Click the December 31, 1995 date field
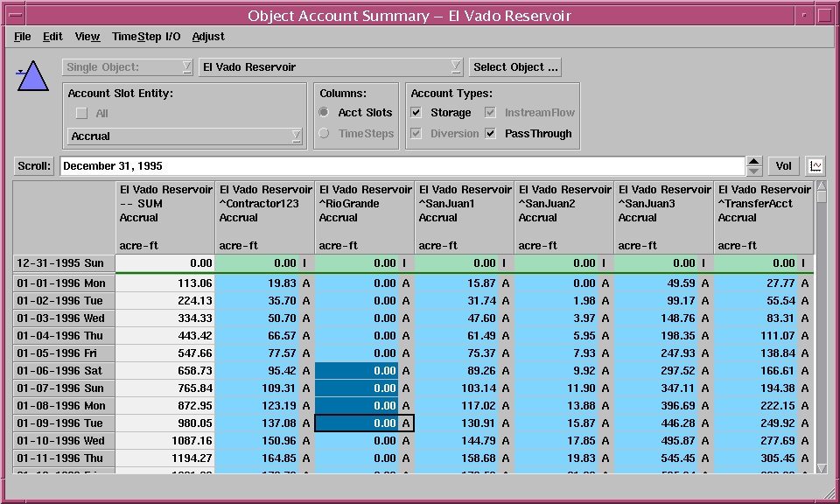This screenshot has height=504, width=840. pyautogui.click(x=402, y=166)
